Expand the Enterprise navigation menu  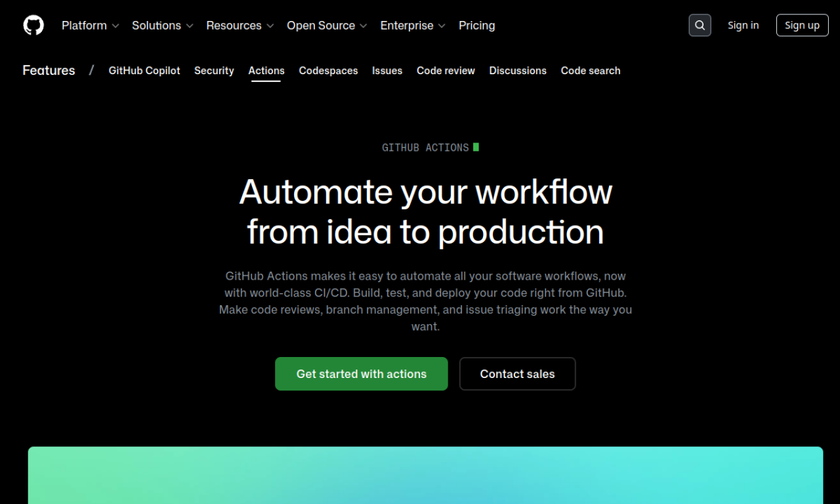tap(412, 25)
